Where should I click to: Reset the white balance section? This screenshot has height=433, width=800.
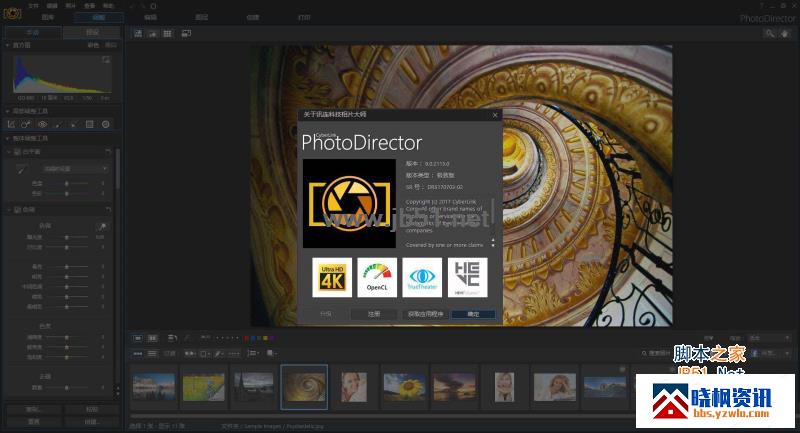click(x=108, y=152)
